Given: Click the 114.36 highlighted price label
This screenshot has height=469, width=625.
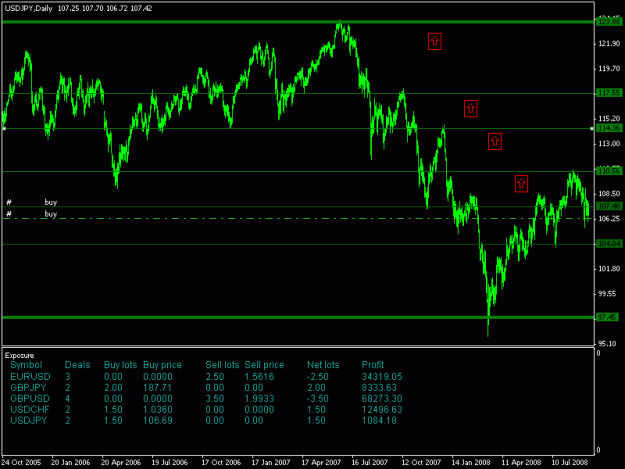Looking at the screenshot, I should [x=609, y=128].
